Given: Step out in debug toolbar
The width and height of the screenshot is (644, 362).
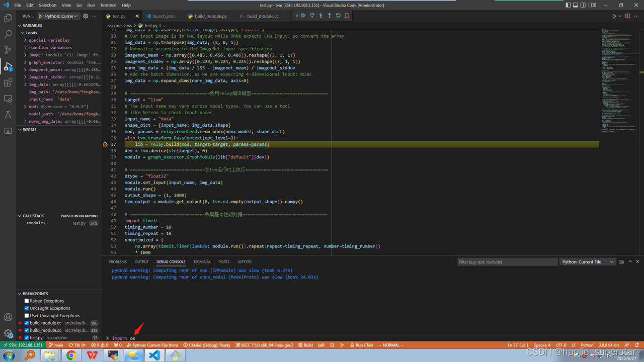Looking at the screenshot, I should 330,16.
